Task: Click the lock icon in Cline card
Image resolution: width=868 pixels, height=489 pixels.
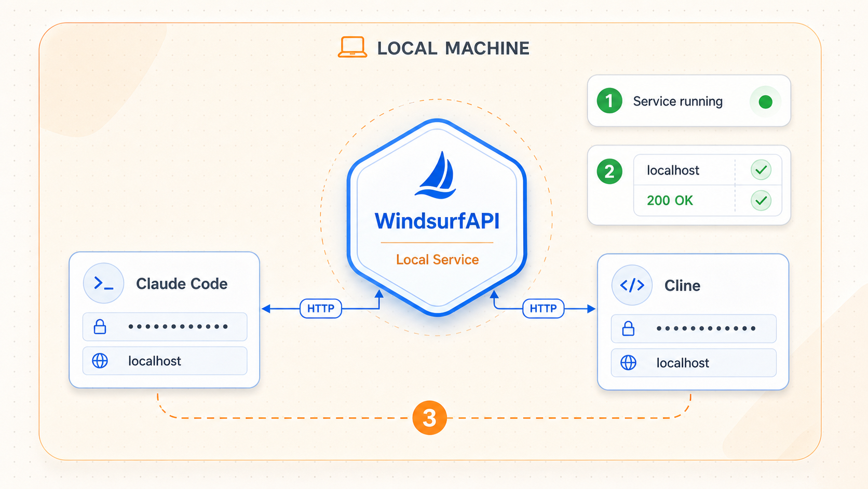Action: click(x=628, y=328)
